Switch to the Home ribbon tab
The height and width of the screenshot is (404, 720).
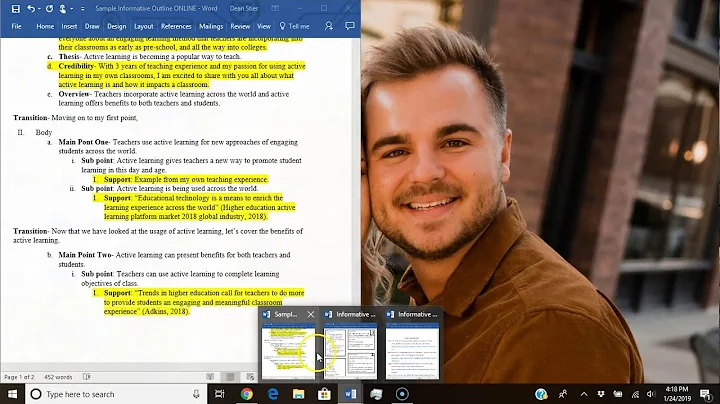coord(45,26)
